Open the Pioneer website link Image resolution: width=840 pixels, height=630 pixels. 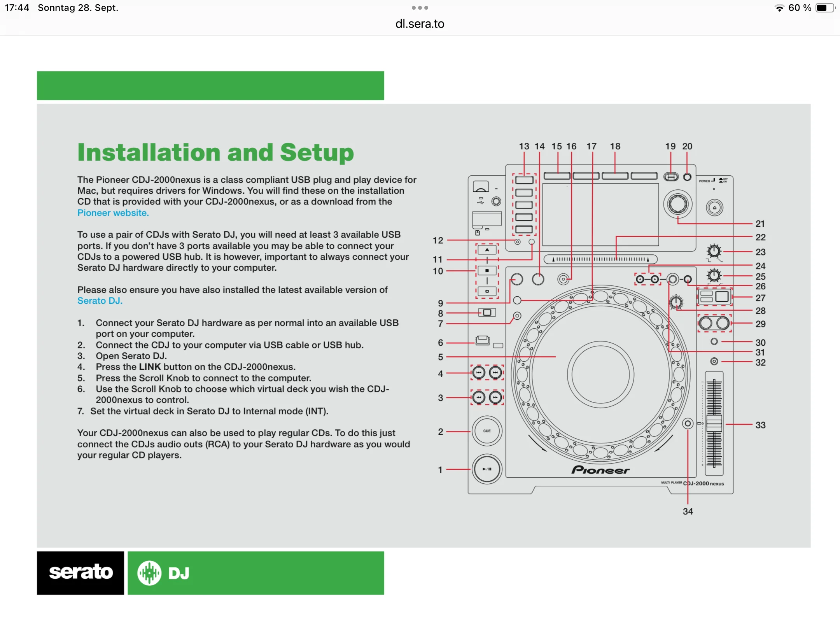click(113, 213)
